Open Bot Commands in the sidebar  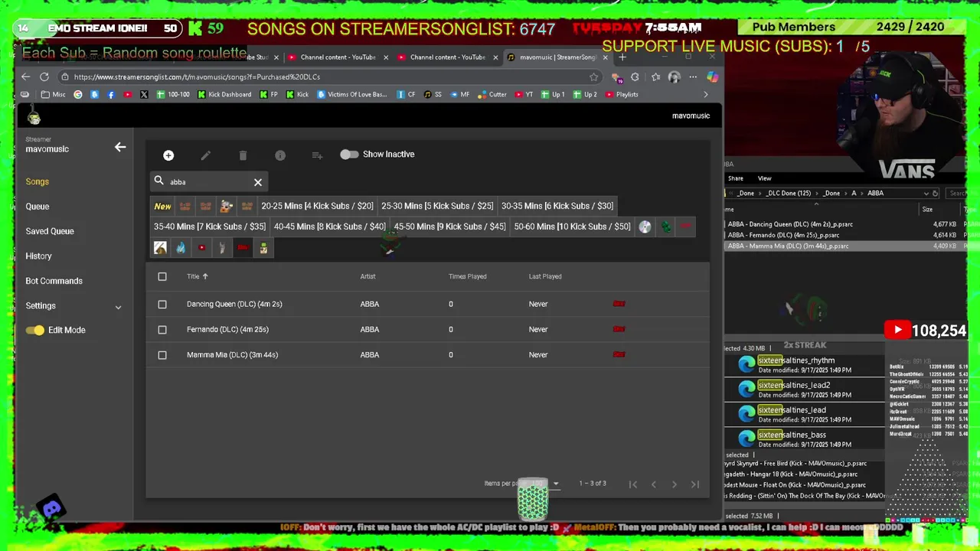54,281
